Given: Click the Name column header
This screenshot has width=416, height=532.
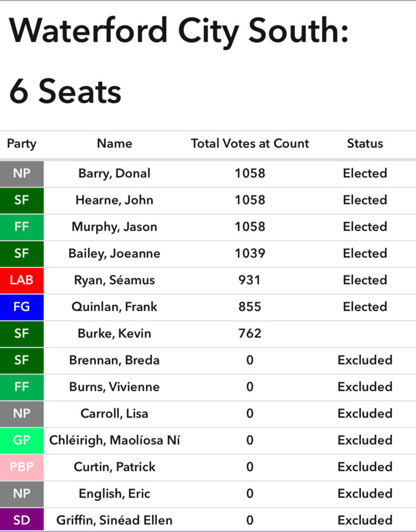Looking at the screenshot, I should click(x=114, y=144).
